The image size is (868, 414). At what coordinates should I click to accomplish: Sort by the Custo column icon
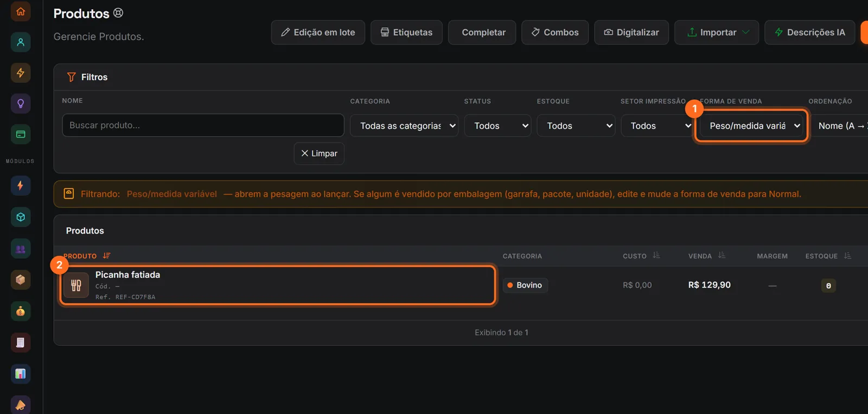[x=656, y=255]
